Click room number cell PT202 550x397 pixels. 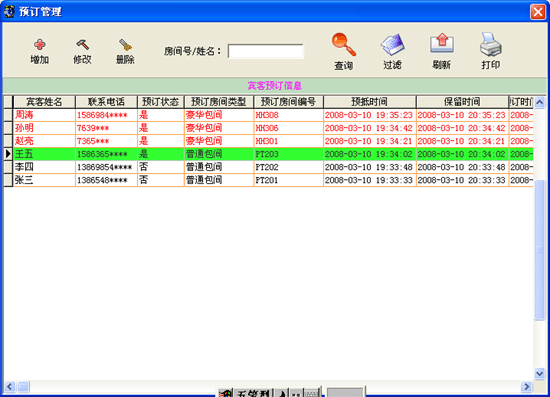(x=288, y=167)
